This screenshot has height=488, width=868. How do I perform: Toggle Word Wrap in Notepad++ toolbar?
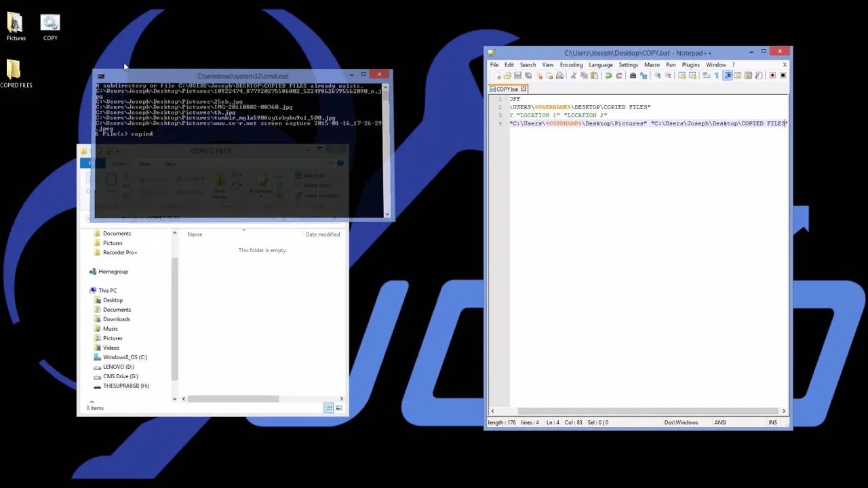pyautogui.click(x=706, y=75)
